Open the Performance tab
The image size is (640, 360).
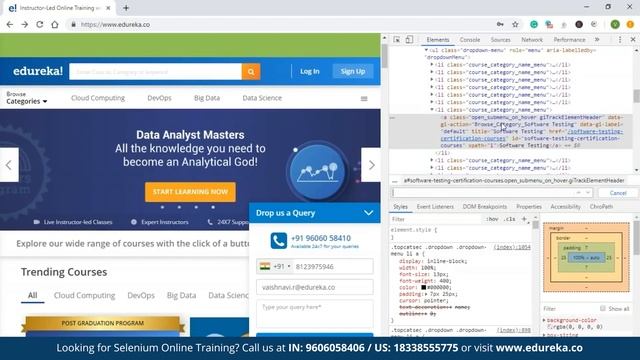click(x=569, y=40)
